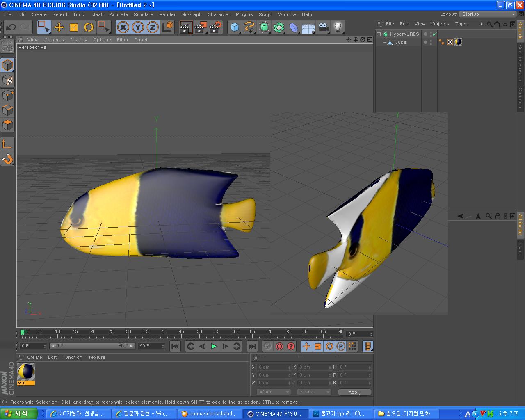Add a Cube primitive object

[235, 27]
